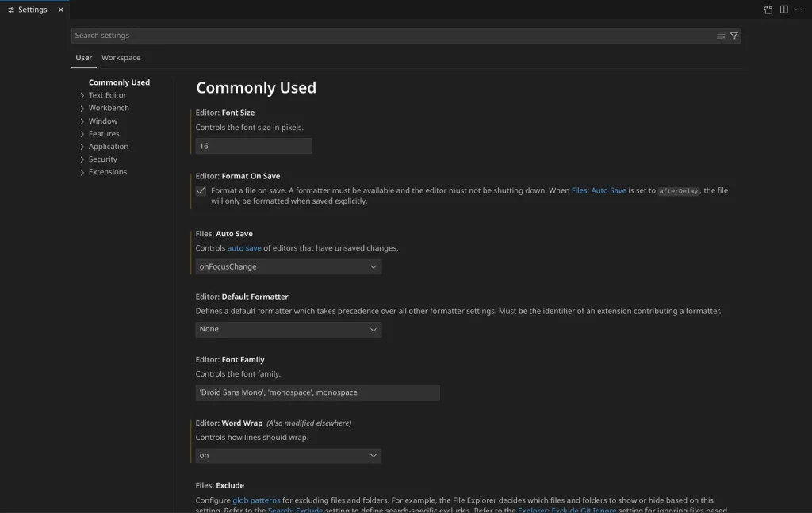Select the Features tree label
The width and height of the screenshot is (812, 513).
point(104,133)
